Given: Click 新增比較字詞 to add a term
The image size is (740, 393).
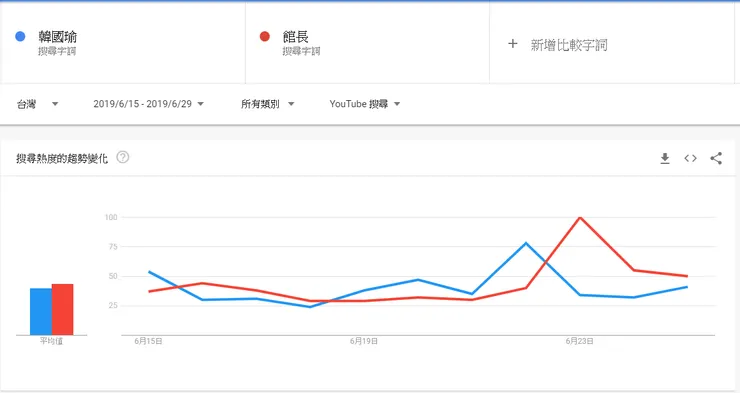Looking at the screenshot, I should click(x=569, y=45).
